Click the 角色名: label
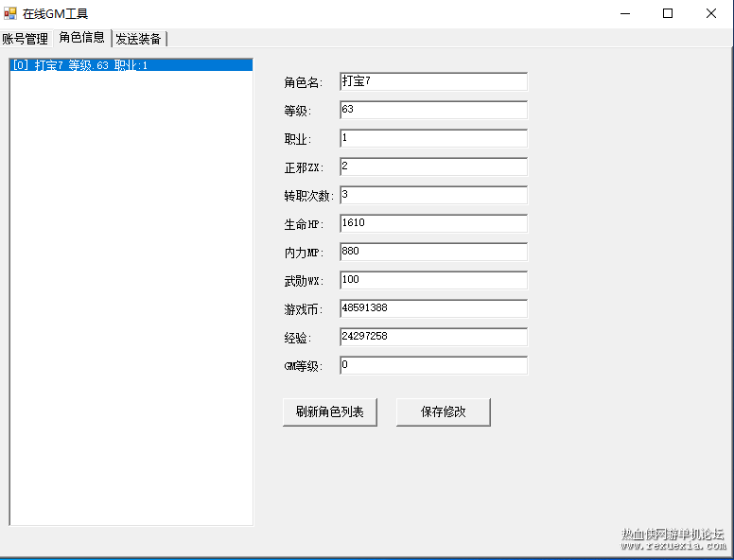 pyautogui.click(x=304, y=83)
